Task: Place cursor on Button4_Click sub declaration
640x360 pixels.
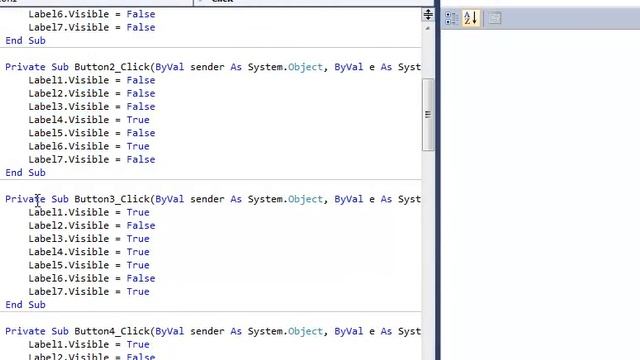Action: [x=213, y=331]
